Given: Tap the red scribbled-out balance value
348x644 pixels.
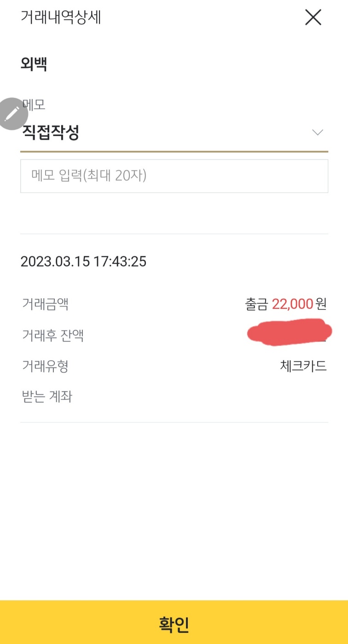Looking at the screenshot, I should (x=289, y=331).
